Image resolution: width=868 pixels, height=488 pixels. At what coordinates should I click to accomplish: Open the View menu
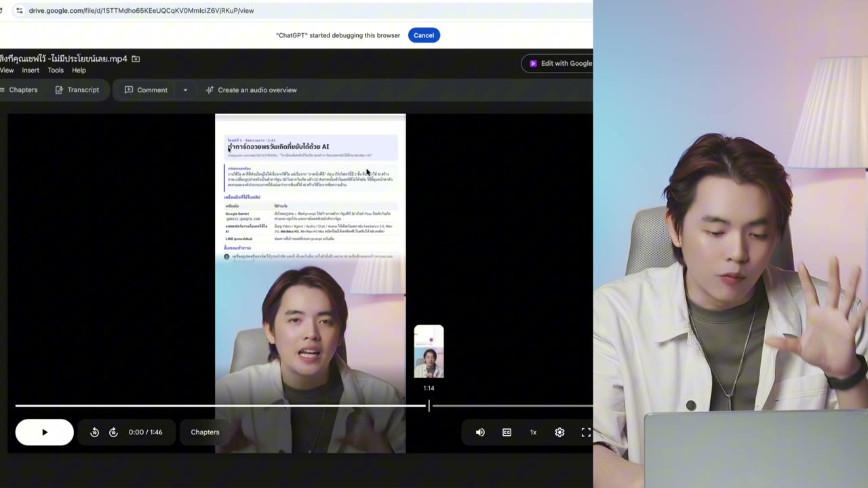[7, 70]
